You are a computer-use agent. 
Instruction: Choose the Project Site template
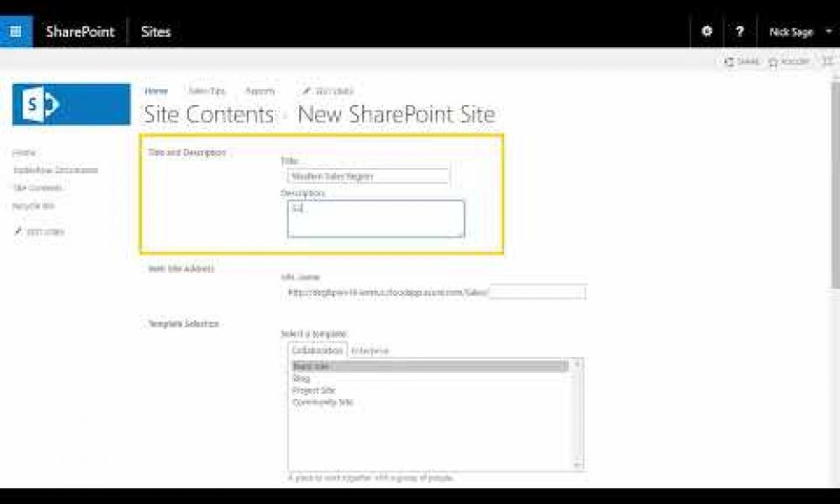[x=313, y=391]
